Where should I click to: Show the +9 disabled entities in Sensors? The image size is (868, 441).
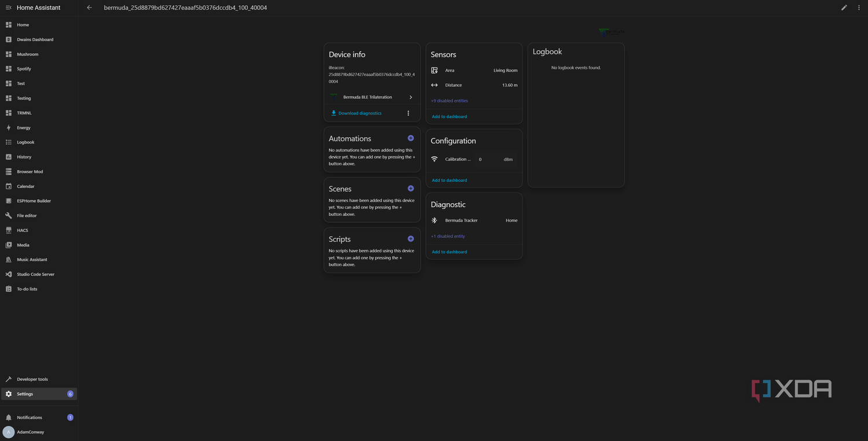[450, 101]
